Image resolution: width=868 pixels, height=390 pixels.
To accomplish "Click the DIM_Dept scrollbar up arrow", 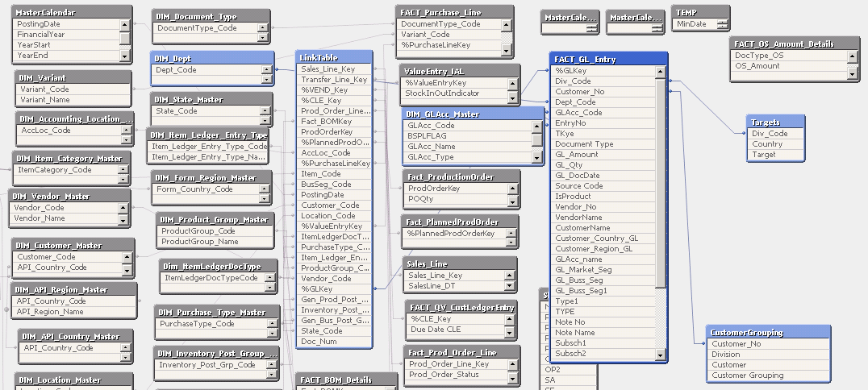I will [267, 70].
